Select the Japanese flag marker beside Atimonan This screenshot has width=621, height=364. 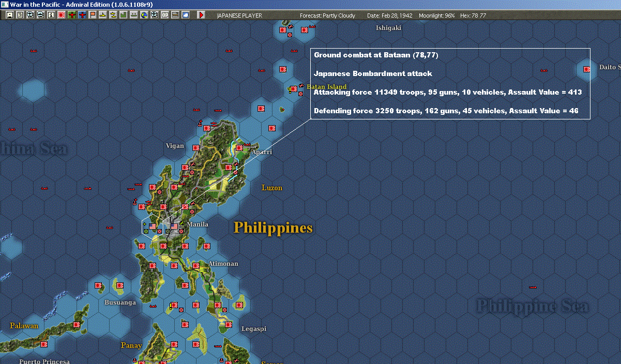coord(196,266)
